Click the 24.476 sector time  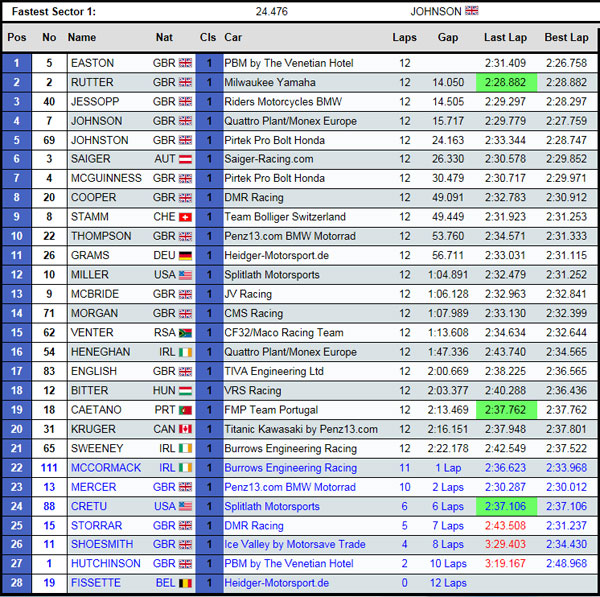point(272,11)
